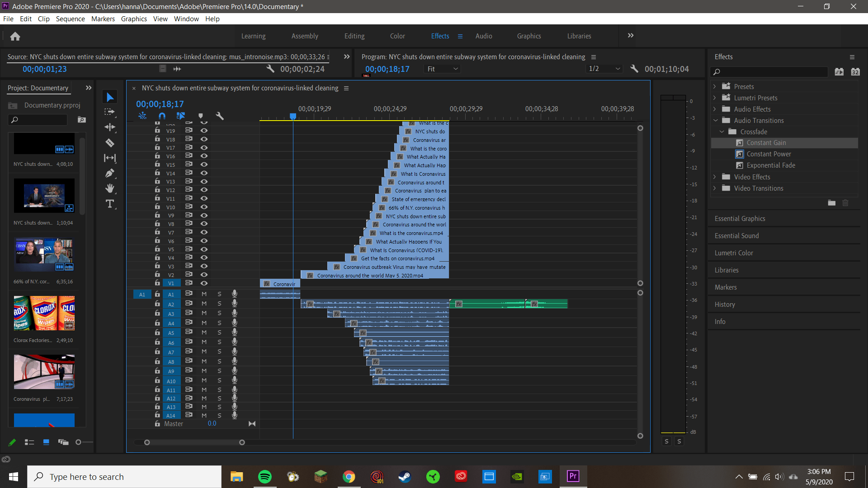Open the Essential Graphics panel
This screenshot has width=868, height=488.
740,218
